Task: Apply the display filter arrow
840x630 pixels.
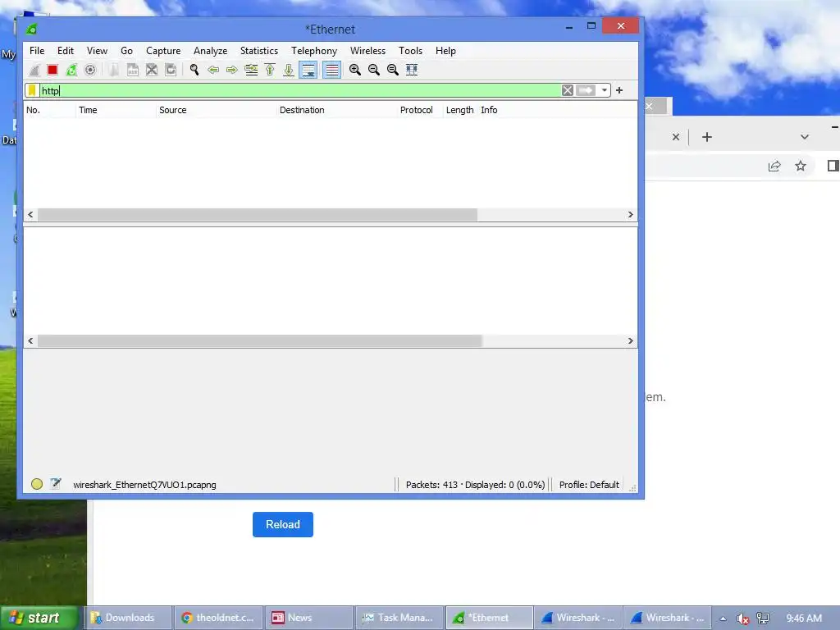Action: coord(586,90)
